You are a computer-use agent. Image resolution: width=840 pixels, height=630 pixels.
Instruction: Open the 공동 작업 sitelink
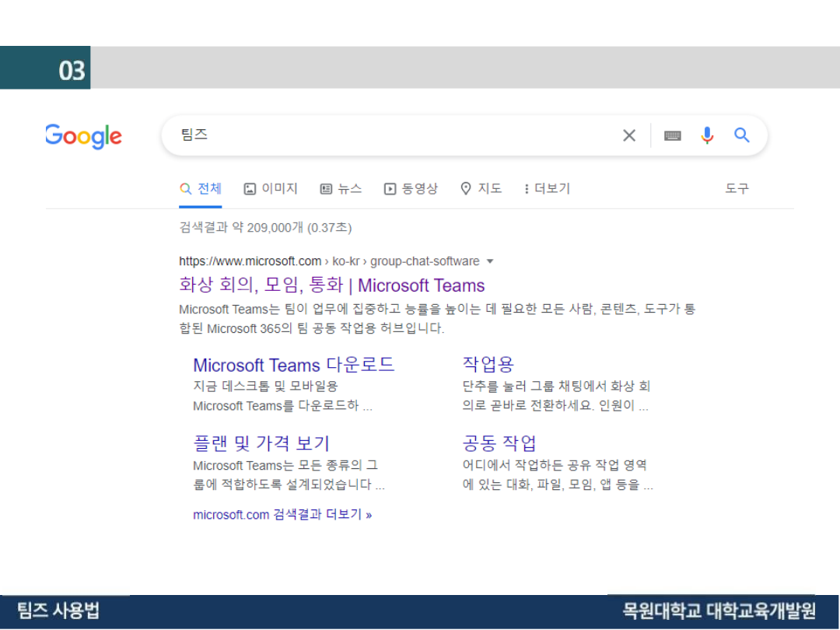click(x=499, y=443)
